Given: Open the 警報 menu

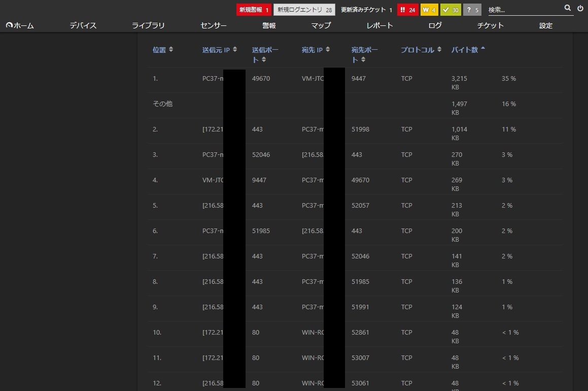Looking at the screenshot, I should [269, 25].
